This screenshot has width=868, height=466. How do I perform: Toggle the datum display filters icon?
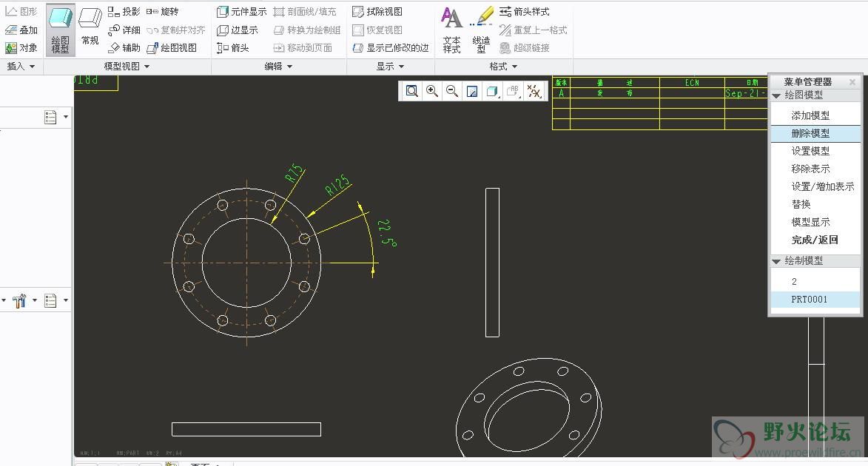coord(534,91)
